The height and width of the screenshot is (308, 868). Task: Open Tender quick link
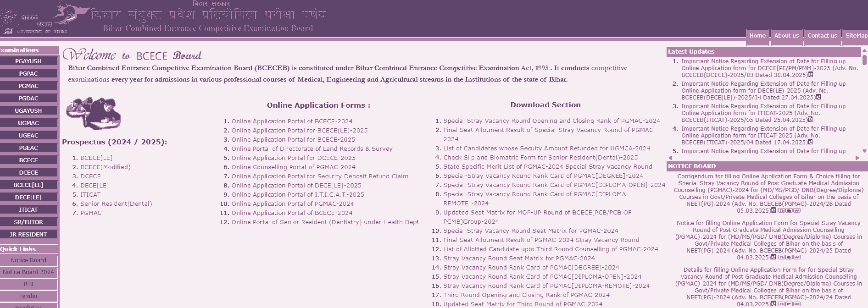pos(28,296)
